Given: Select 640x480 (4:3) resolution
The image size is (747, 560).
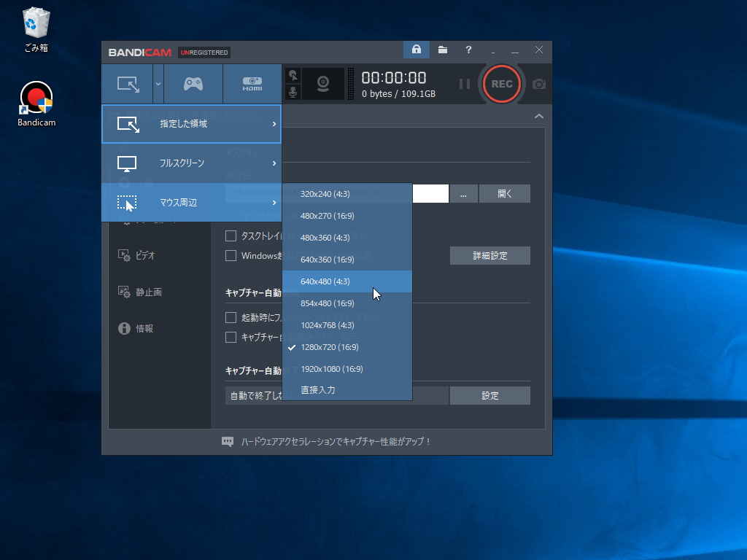Looking at the screenshot, I should (347, 281).
